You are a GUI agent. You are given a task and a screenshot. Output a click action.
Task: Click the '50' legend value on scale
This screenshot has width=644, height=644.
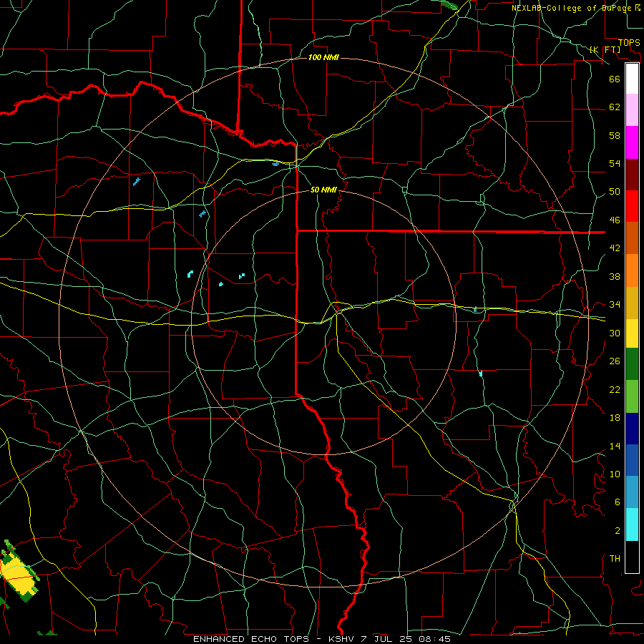pos(615,192)
